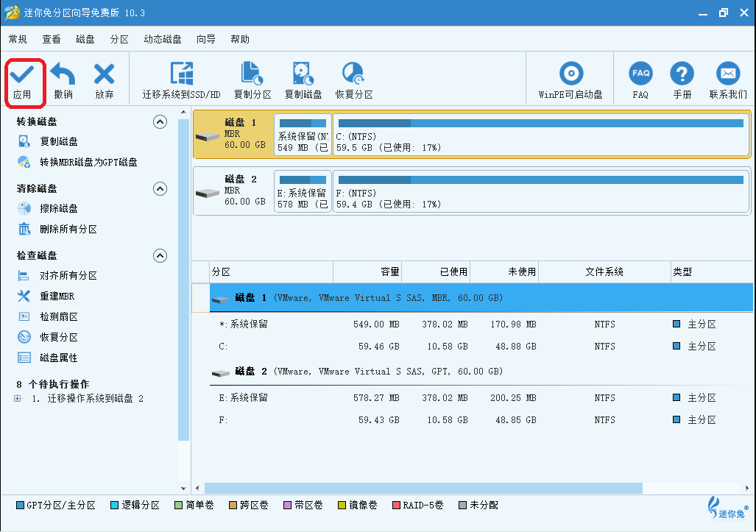
Task: Open the 动态磁盘 menu
Action: point(163,39)
